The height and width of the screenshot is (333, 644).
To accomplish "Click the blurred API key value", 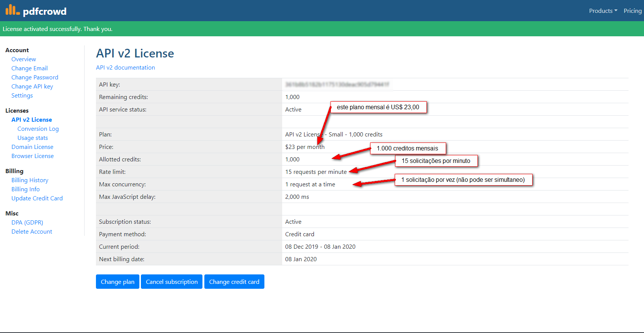I will click(x=337, y=84).
